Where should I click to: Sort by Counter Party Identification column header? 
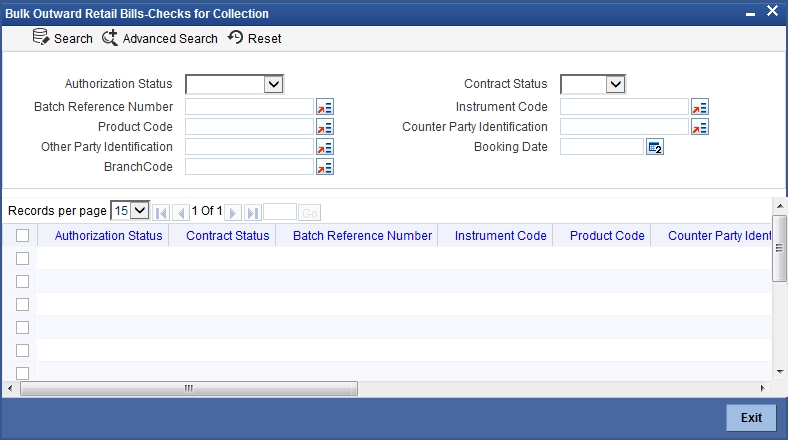[720, 236]
